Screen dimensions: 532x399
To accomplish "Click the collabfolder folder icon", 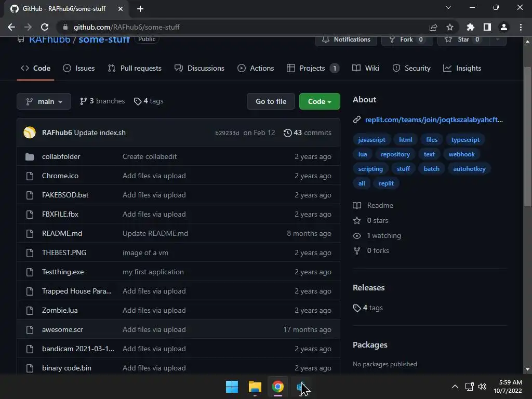I will [30, 157].
